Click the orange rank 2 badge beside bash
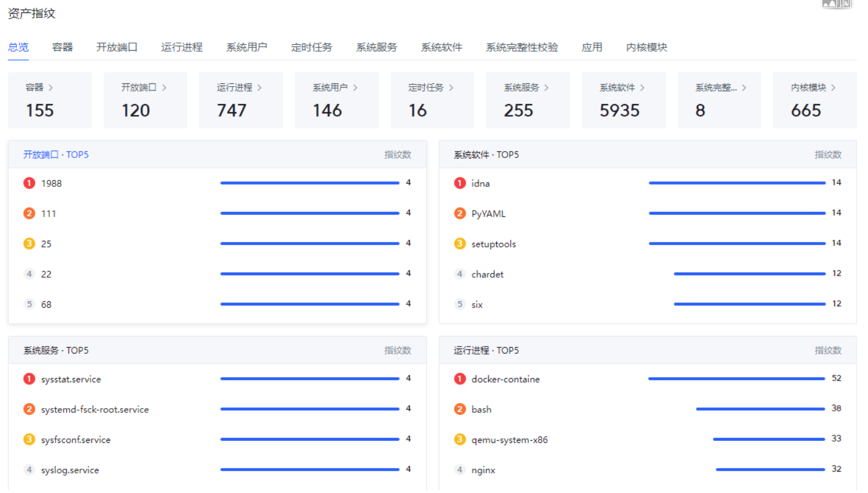 [460, 409]
